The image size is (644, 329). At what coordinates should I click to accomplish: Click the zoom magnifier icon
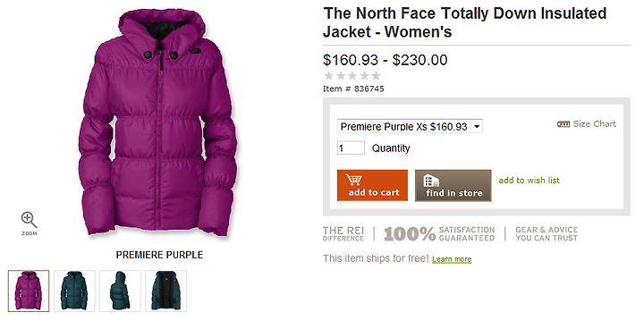(30, 220)
